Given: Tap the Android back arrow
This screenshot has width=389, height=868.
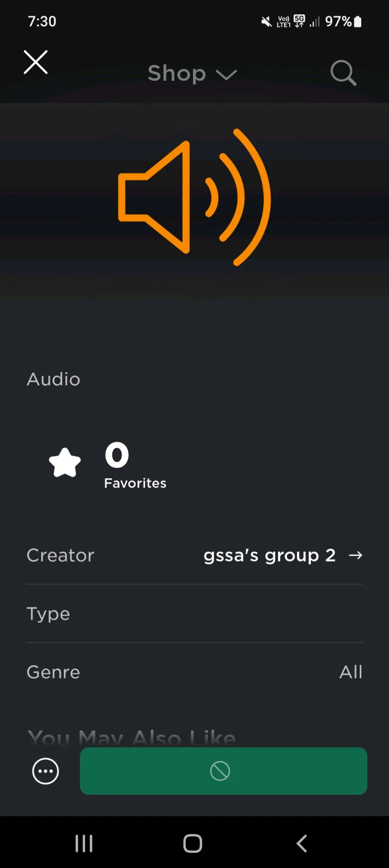Looking at the screenshot, I should pos(302,844).
